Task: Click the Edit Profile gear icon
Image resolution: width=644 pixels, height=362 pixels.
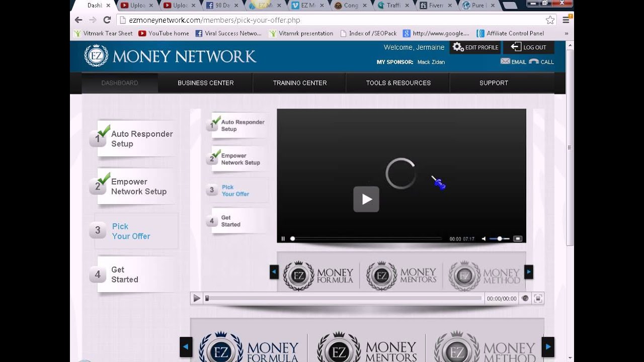Action: tap(458, 47)
